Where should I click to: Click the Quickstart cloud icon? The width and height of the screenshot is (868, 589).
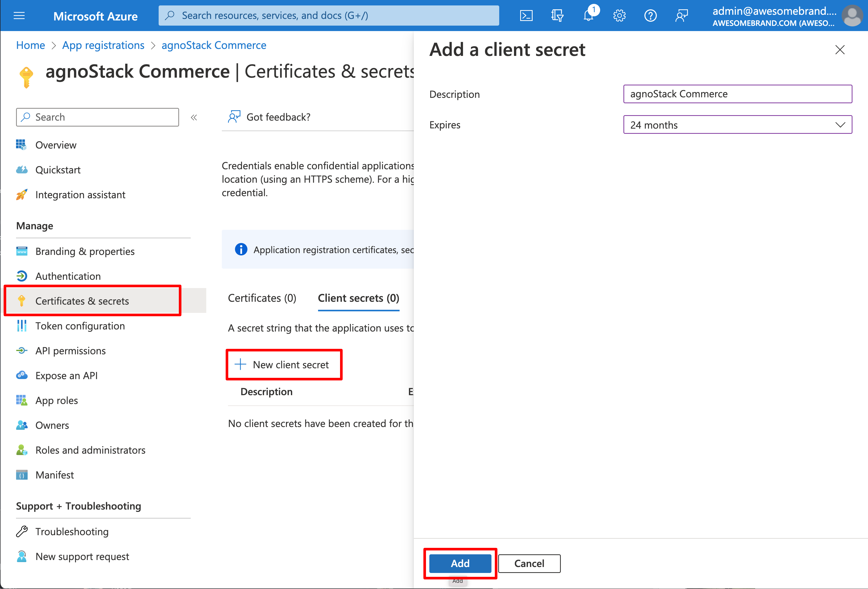coord(22,170)
